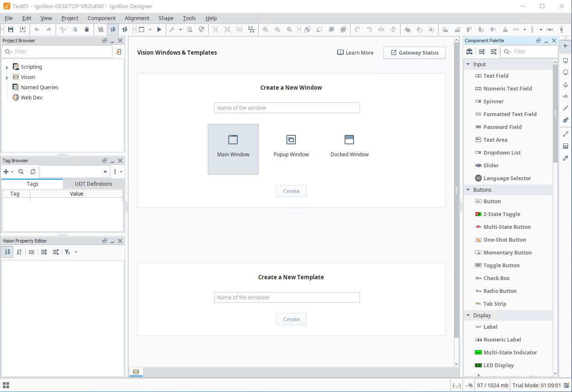Viewport: 572px width, 392px height.
Task: Expand the Vision tree node
Action: (x=7, y=78)
